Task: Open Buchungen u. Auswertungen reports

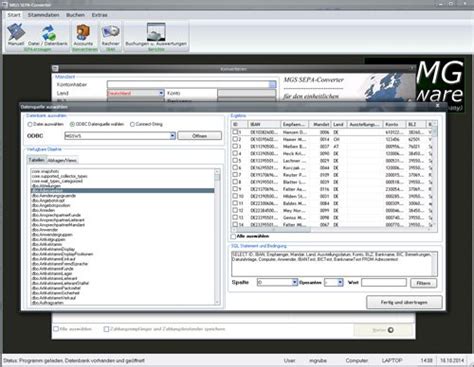Action: click(156, 35)
